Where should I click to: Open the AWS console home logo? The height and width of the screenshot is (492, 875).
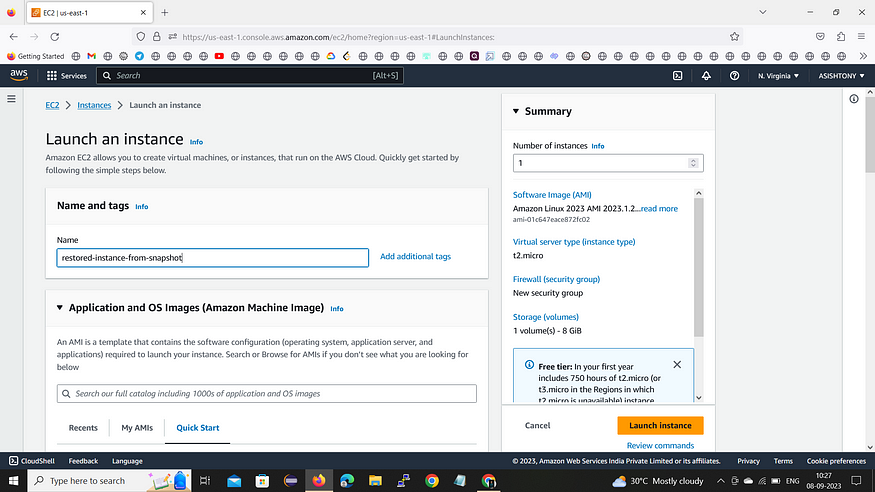(18, 75)
